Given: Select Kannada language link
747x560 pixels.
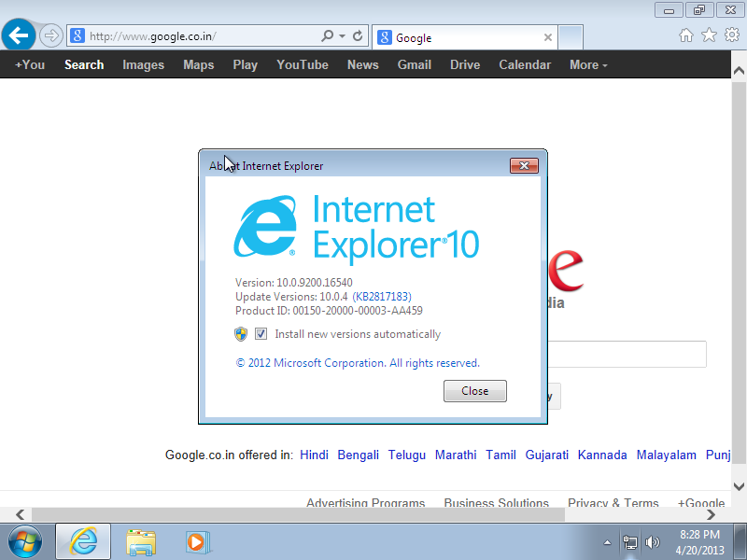Looking at the screenshot, I should pos(602,455).
